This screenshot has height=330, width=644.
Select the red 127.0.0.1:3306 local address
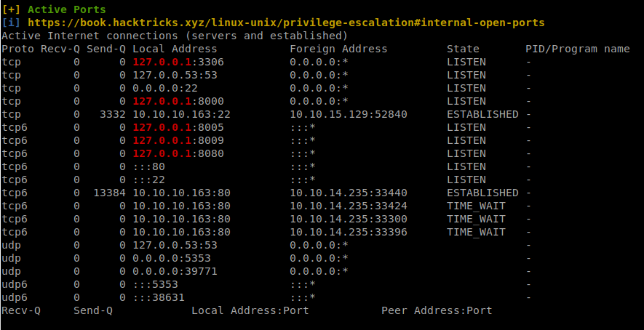click(178, 62)
